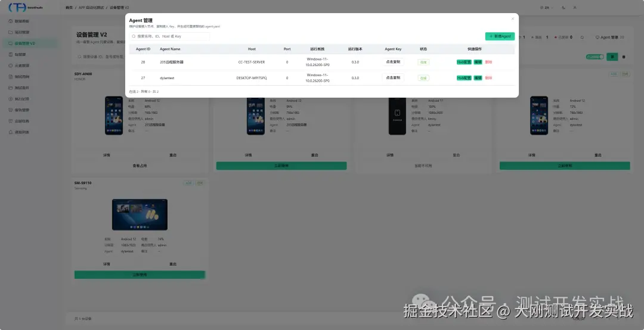This screenshot has width=644, height=330.
Task: Edit the dylantest agent
Action: pos(478,77)
